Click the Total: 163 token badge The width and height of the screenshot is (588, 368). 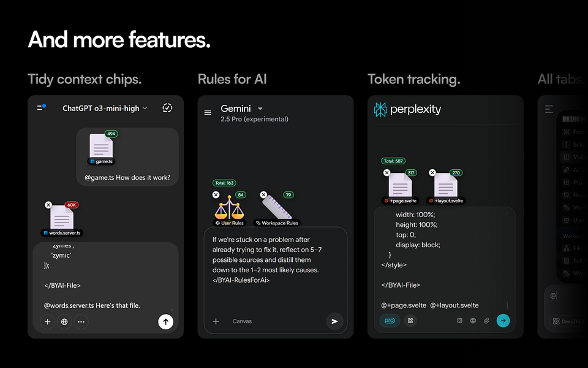pos(224,183)
